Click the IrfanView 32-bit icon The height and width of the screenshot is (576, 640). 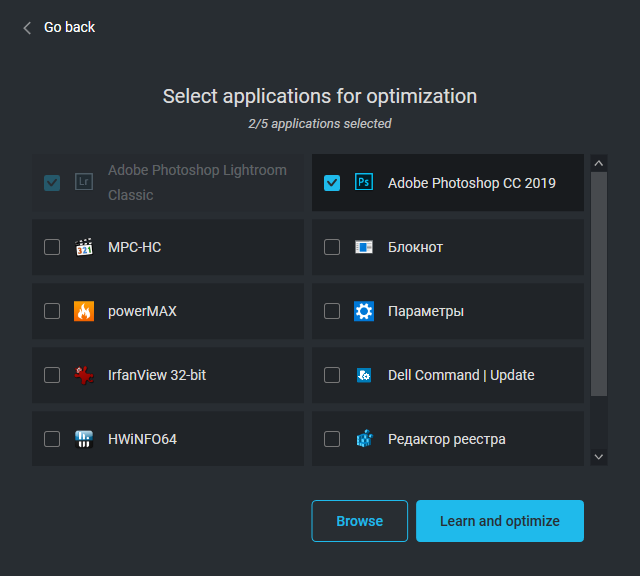84,375
